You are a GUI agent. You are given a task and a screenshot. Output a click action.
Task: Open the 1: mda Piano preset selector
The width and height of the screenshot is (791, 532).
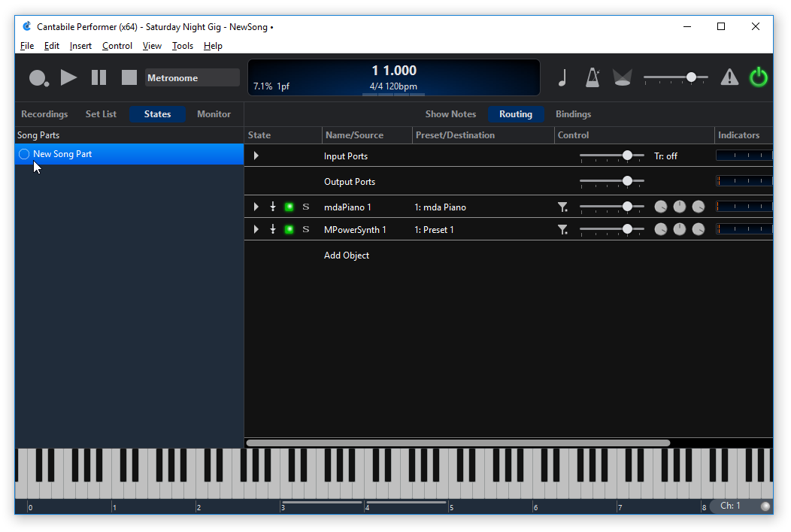pyautogui.click(x=440, y=207)
